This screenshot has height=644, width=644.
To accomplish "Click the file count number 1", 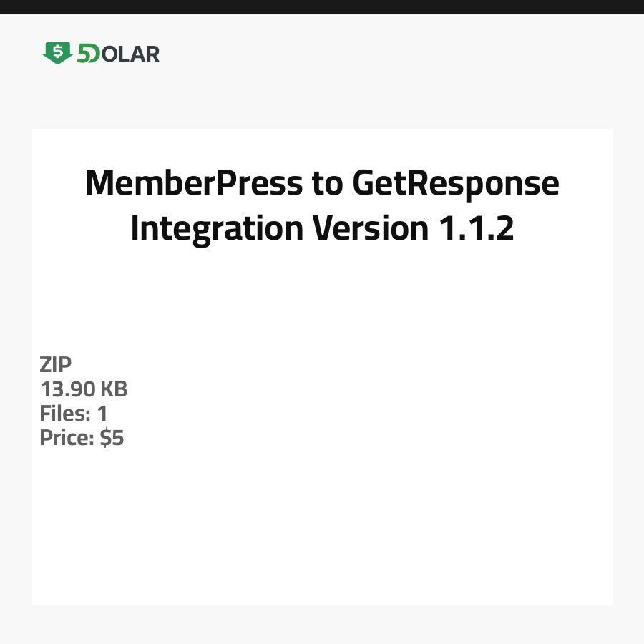I will click(102, 414).
